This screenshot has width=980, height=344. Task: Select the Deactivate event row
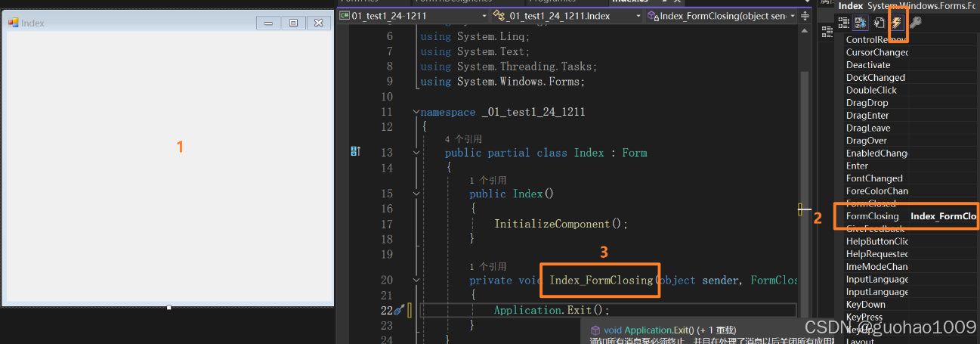[910, 65]
